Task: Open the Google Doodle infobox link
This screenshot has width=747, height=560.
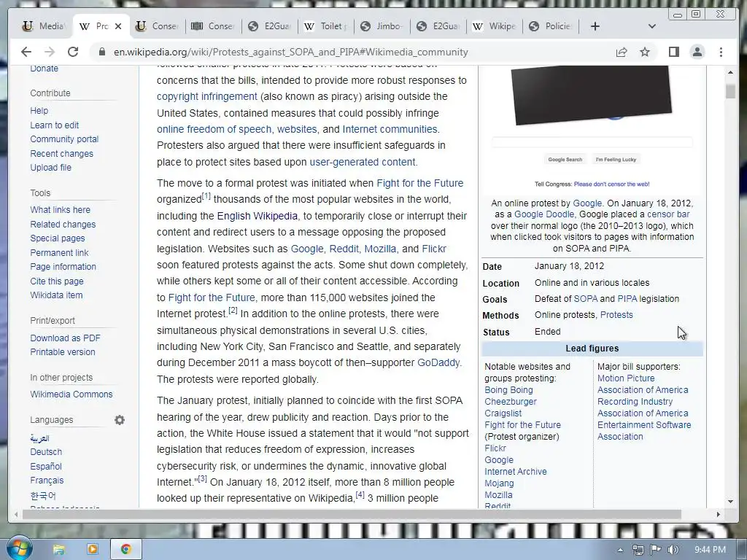Action: tap(544, 214)
